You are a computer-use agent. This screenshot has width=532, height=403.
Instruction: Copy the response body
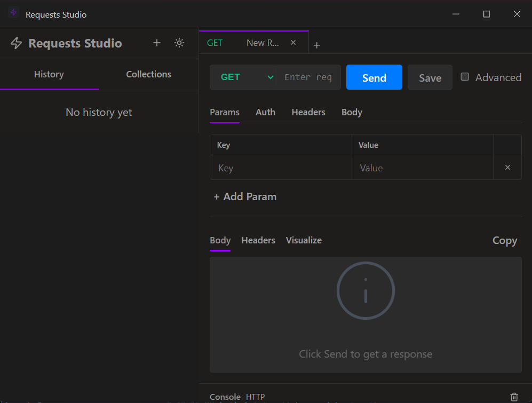point(504,240)
